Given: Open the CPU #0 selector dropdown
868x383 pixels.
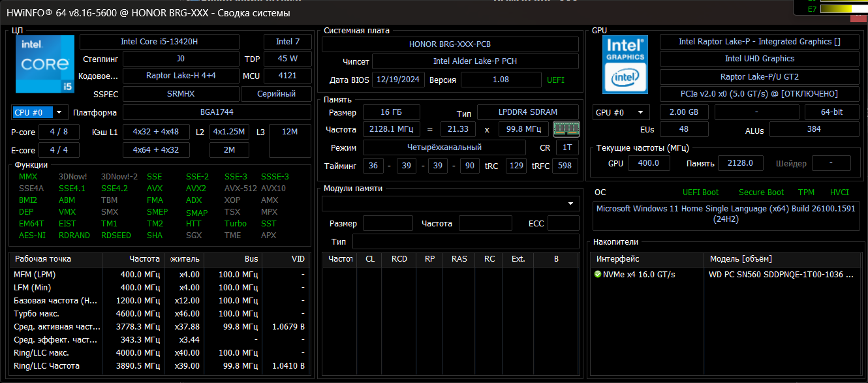Looking at the screenshot, I should click(x=40, y=112).
